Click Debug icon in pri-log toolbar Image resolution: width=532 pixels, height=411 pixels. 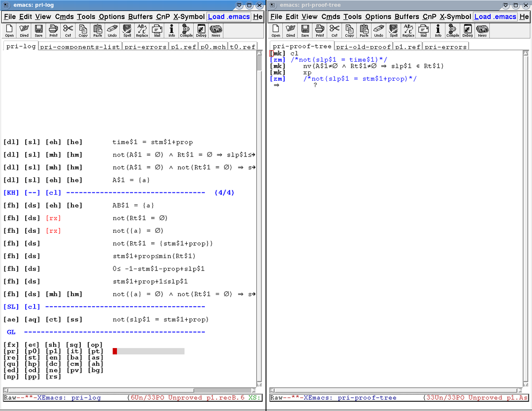[x=201, y=30]
